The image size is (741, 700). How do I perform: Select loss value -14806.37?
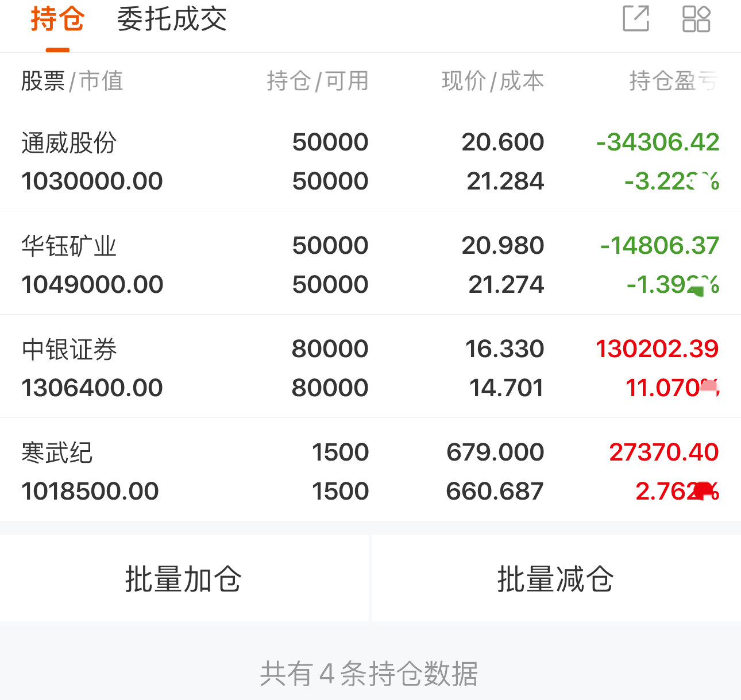[659, 246]
